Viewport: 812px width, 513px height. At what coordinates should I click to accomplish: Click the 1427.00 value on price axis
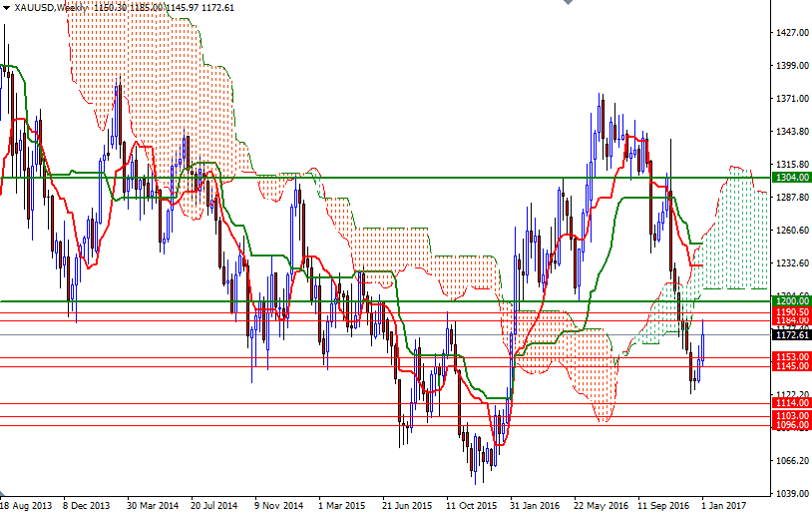coord(791,33)
